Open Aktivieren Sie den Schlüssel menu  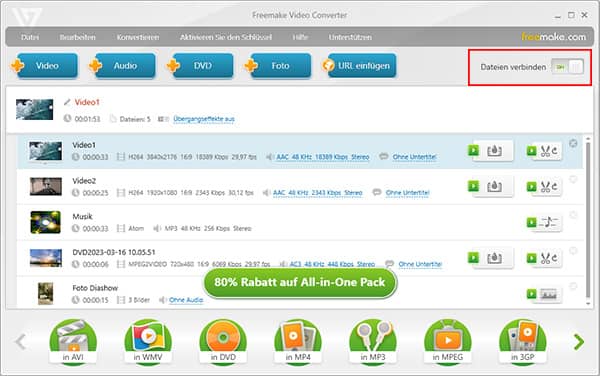pos(226,37)
